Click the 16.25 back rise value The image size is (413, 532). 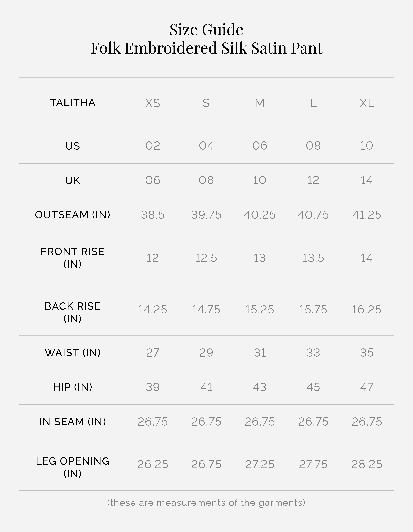(366, 310)
